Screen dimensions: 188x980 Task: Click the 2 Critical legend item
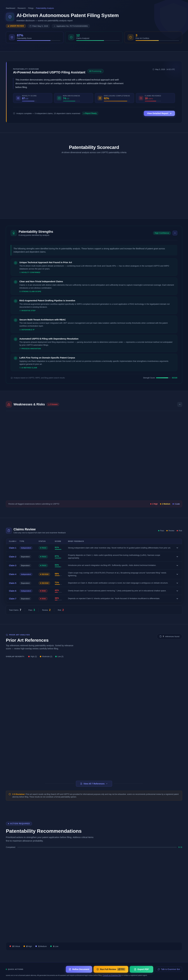15,946
